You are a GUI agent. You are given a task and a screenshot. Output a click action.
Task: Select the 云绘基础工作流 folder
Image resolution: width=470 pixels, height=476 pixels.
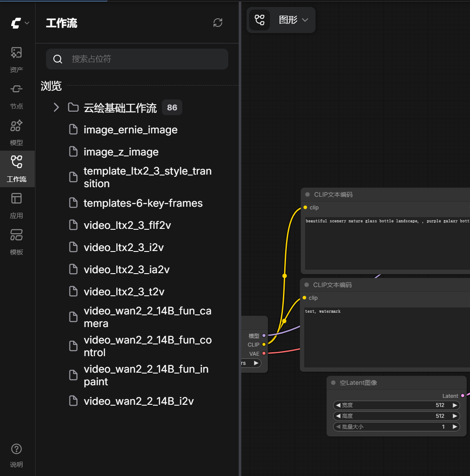pyautogui.click(x=120, y=108)
